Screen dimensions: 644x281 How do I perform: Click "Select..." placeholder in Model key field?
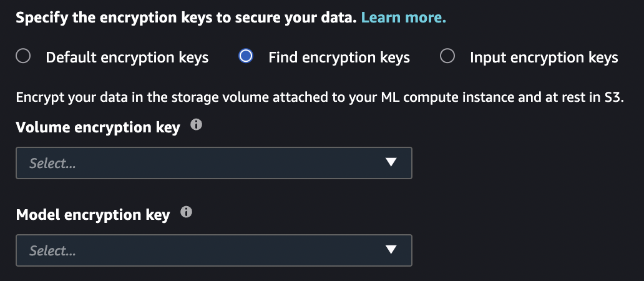(x=52, y=251)
